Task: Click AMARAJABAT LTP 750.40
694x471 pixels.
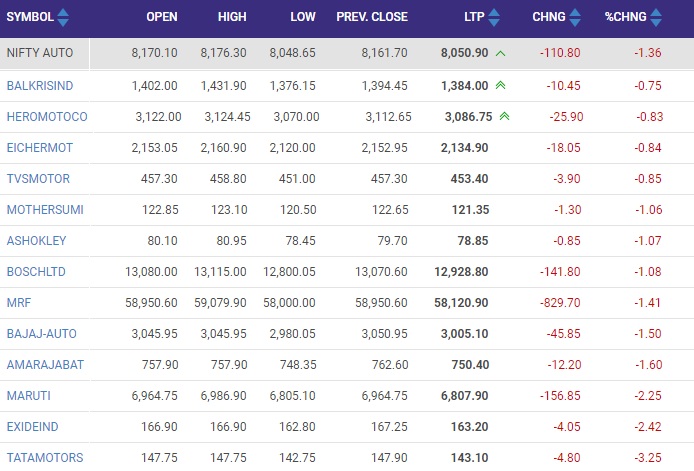Action: coord(470,364)
